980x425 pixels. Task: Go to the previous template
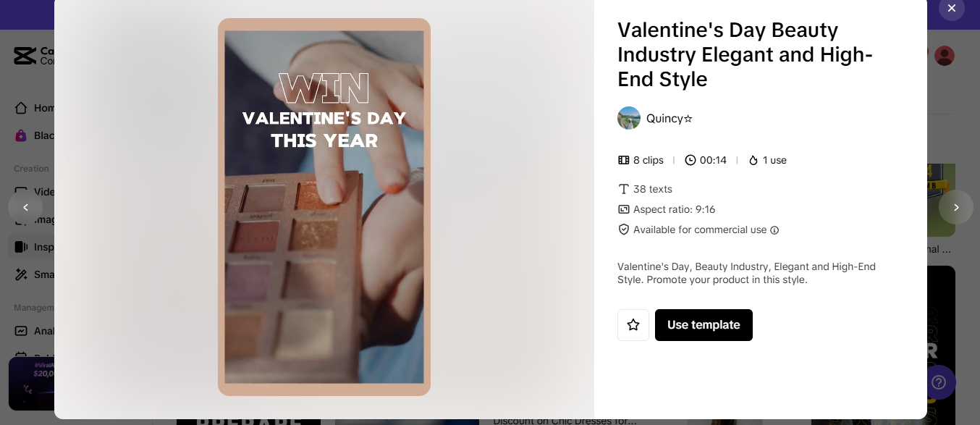coord(25,207)
